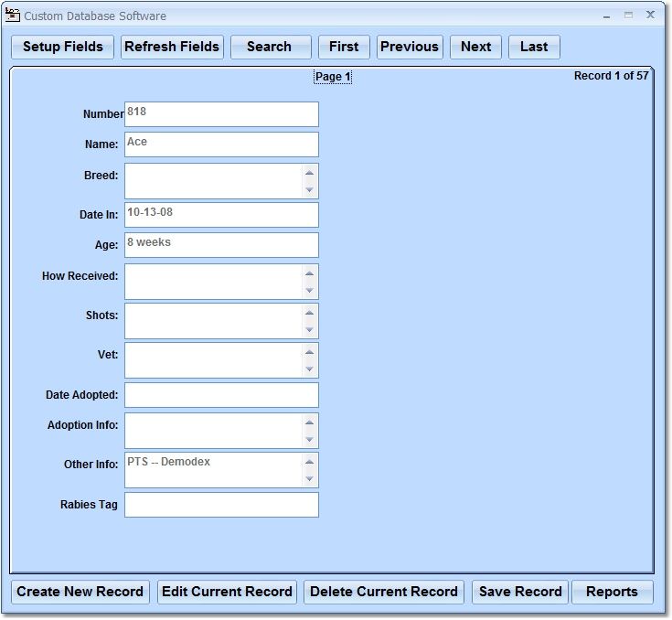This screenshot has height=620, width=672.
Task: Open the Reports window
Action: 612,592
